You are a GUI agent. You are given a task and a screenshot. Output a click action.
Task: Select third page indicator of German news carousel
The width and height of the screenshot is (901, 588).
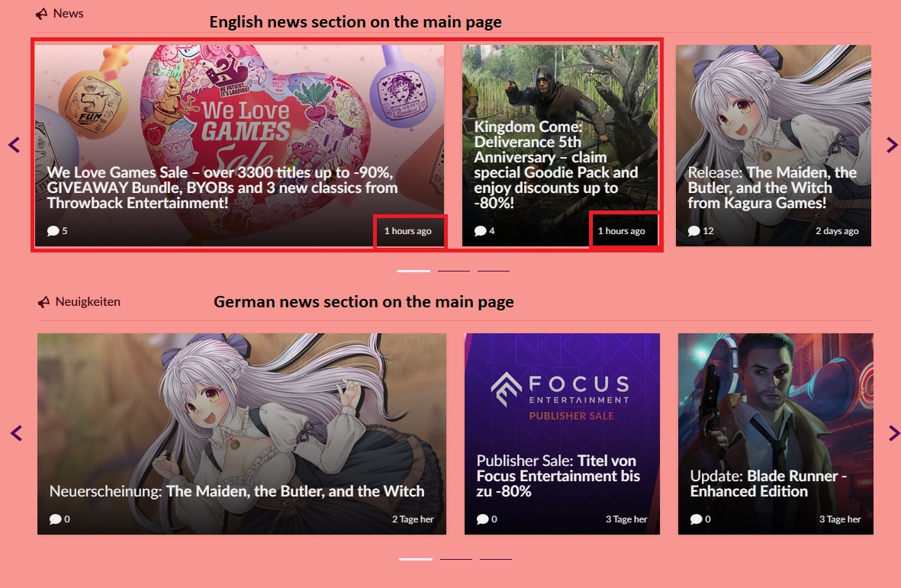point(496,559)
